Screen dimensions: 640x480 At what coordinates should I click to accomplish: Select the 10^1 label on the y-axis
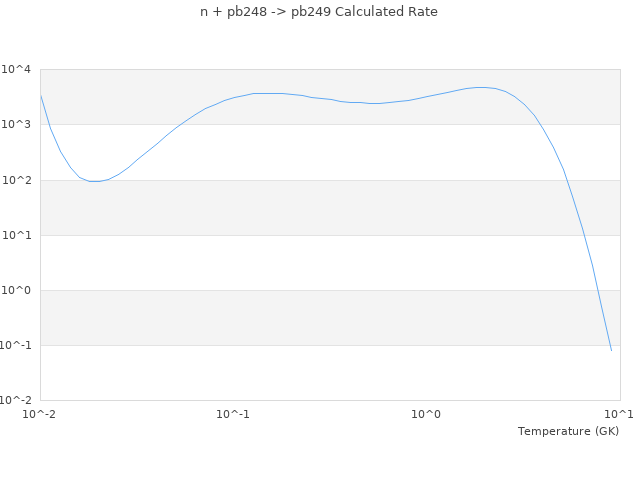(16, 235)
